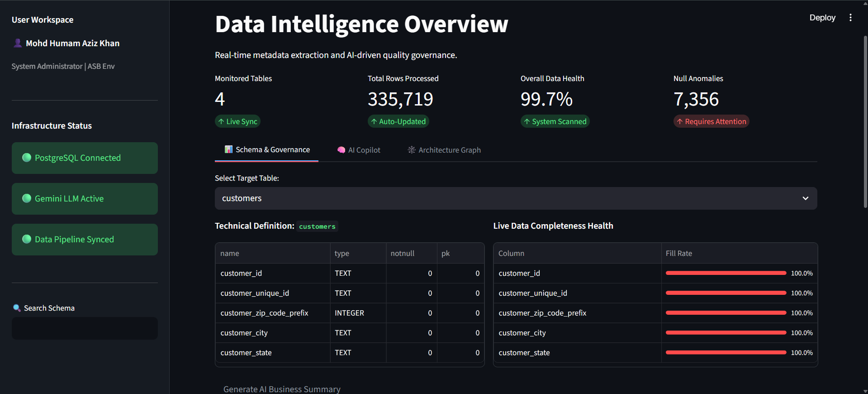The image size is (868, 394).
Task: Click the Data Pipeline green status dot
Action: 27,239
